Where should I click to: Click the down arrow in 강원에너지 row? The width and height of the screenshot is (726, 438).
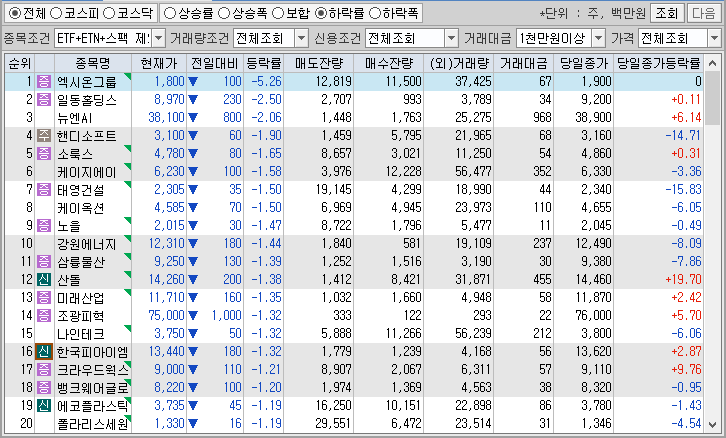point(193,244)
